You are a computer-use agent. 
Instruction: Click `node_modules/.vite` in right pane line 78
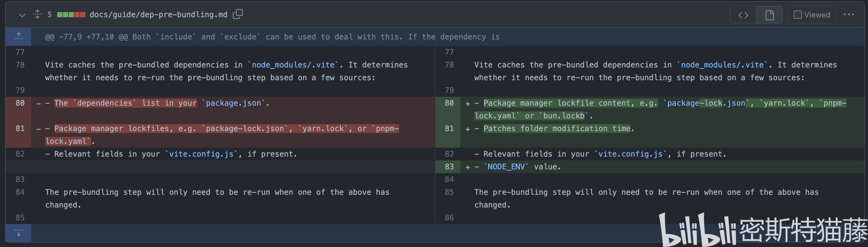coord(722,65)
